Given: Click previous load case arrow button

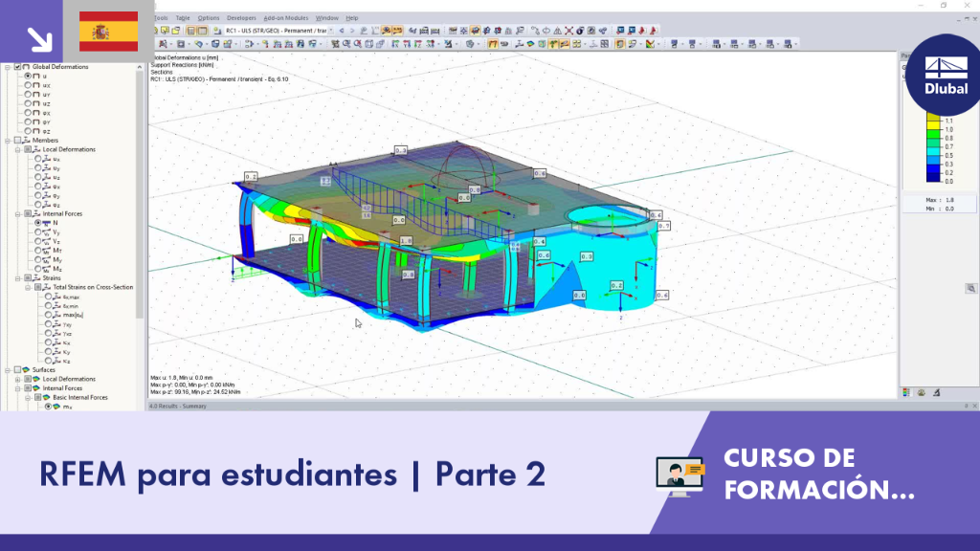Looking at the screenshot, I should (342, 30).
